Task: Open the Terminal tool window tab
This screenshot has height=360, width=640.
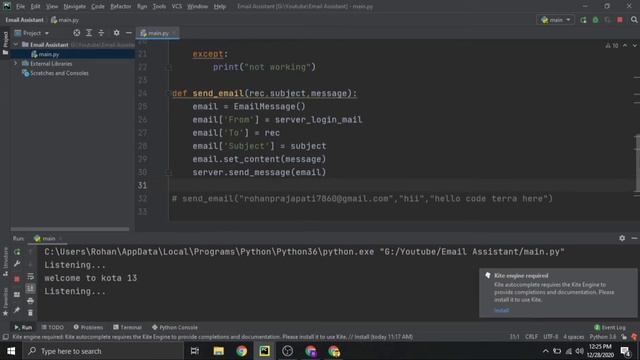Action: (127, 327)
